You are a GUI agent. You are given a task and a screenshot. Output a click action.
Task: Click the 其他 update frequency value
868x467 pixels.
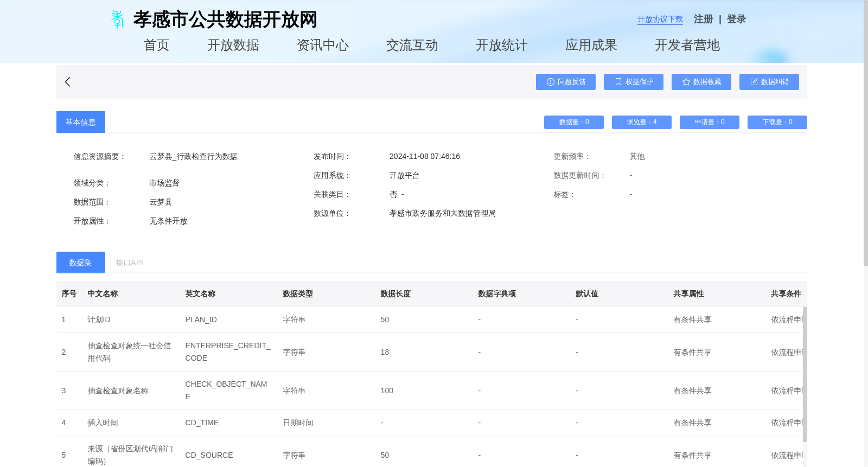point(637,156)
